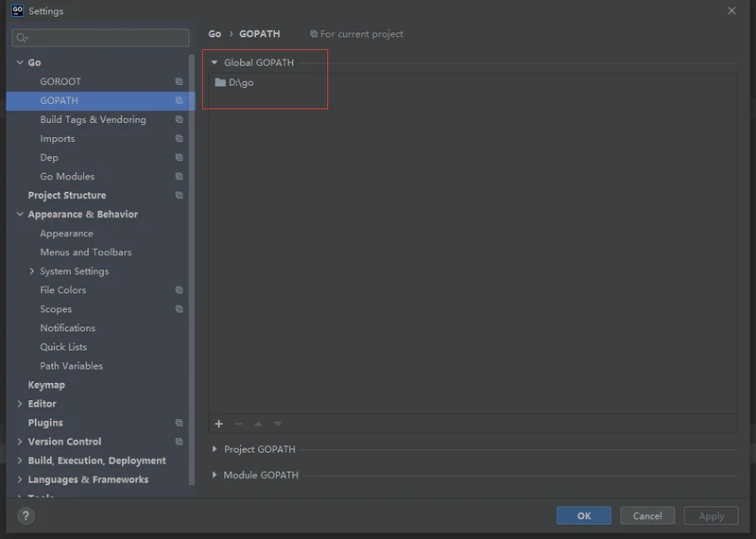Screen dimensions: 756x539
Task: Click the settings tree vertical scrollbar
Action: coord(192,270)
